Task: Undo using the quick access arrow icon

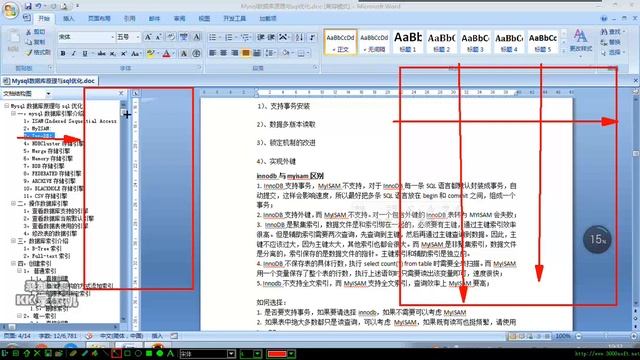Action: click(x=39, y=6)
